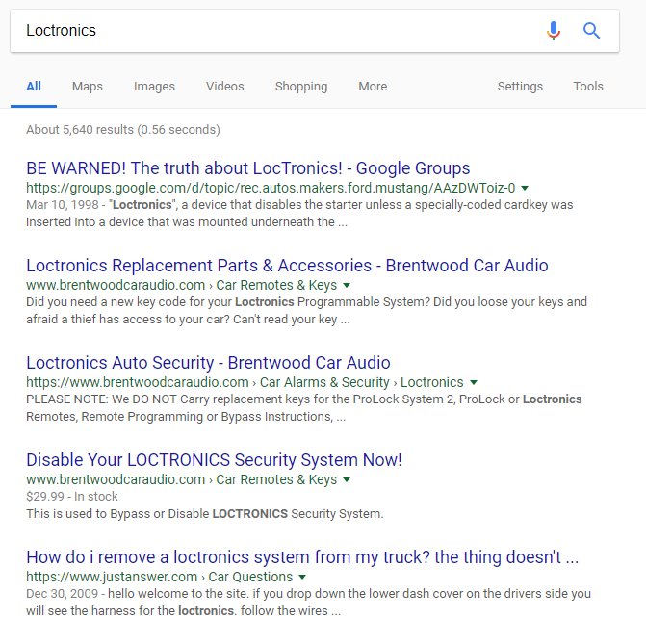
Task: Expand the More menu
Action: (373, 86)
